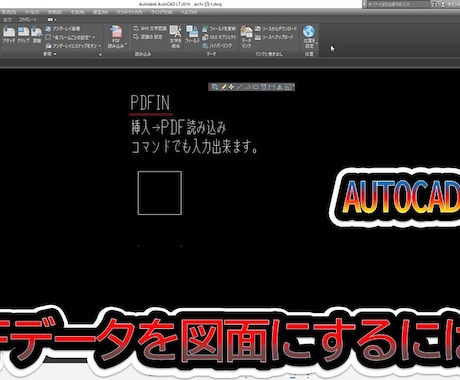Click the zoom icon on floating toolbar
Screen dimensions: 460x380
tap(215, 87)
